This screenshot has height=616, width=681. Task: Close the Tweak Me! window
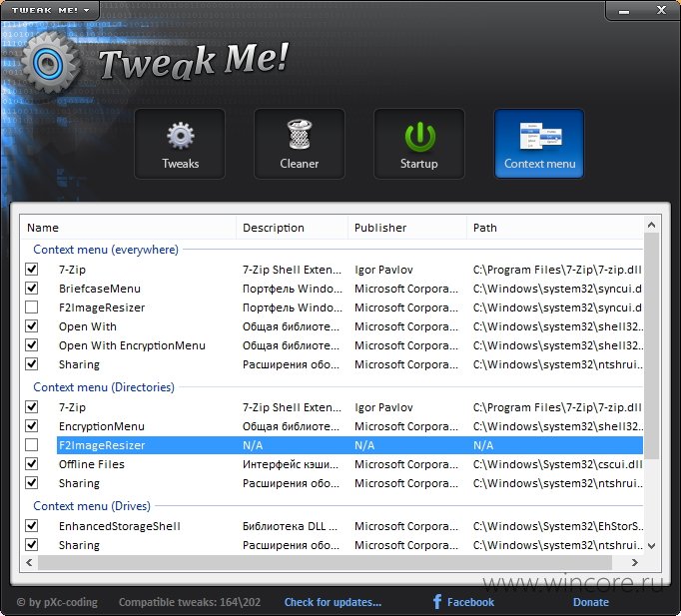661,10
